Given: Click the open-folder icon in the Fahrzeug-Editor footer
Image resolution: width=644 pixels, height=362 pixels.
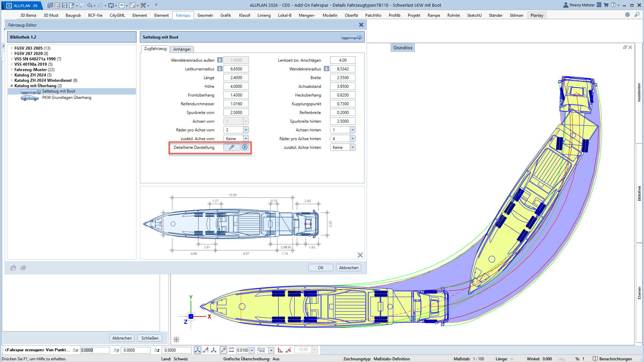Looking at the screenshot, I should (x=13, y=267).
